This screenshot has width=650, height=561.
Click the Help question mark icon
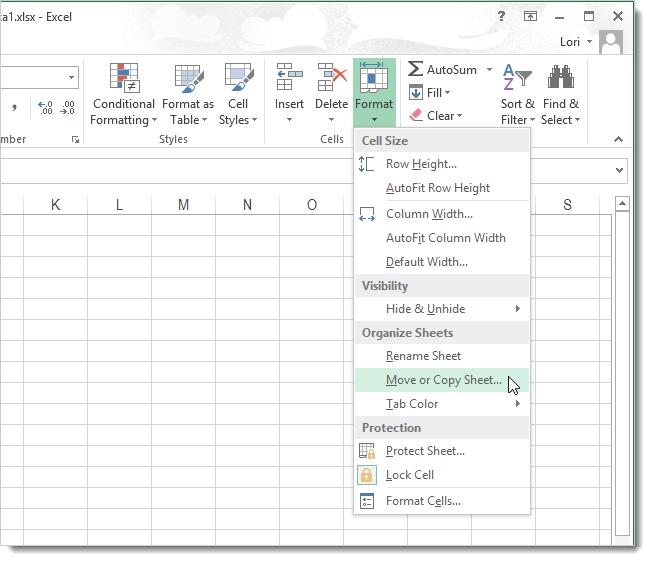point(501,17)
